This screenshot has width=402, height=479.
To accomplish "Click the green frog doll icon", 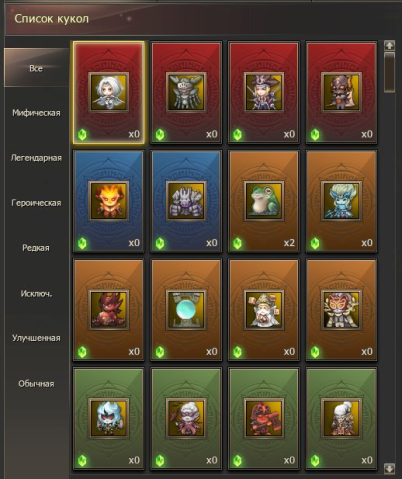I will click(x=264, y=201).
